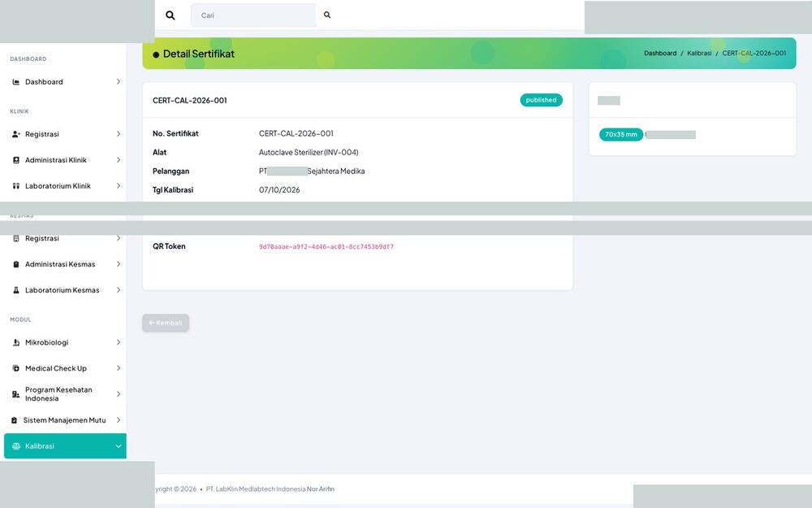Click the calibration date 07/10/2026

279,189
